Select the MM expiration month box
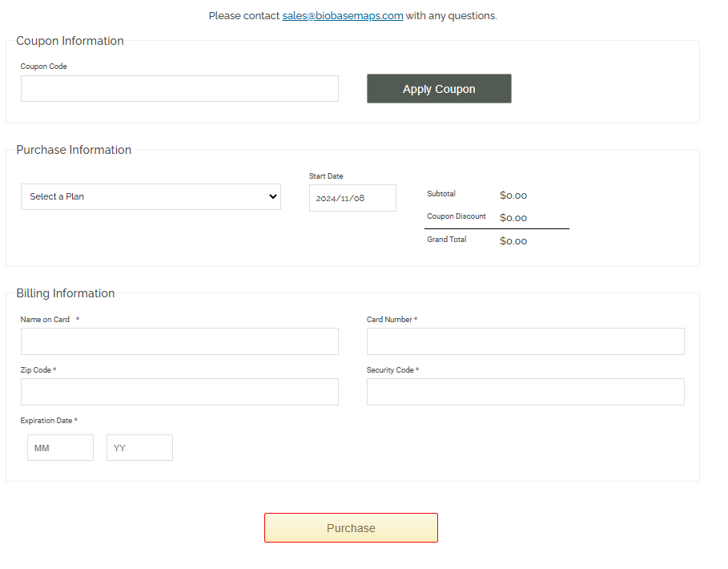 (60, 448)
